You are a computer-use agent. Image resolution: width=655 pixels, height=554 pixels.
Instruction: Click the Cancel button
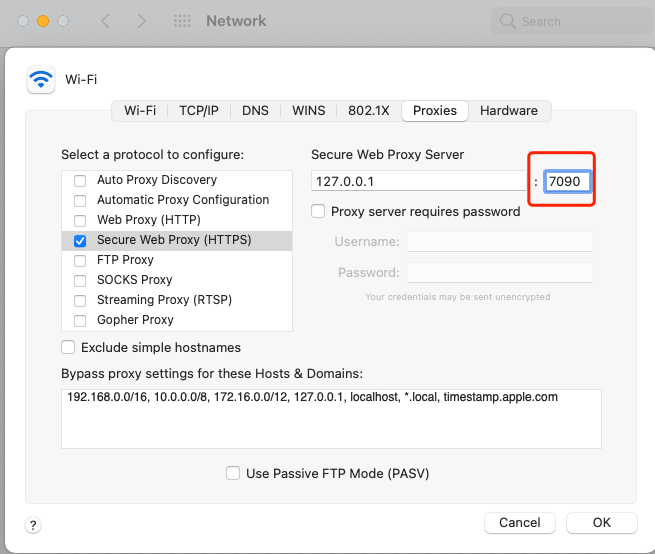(519, 523)
